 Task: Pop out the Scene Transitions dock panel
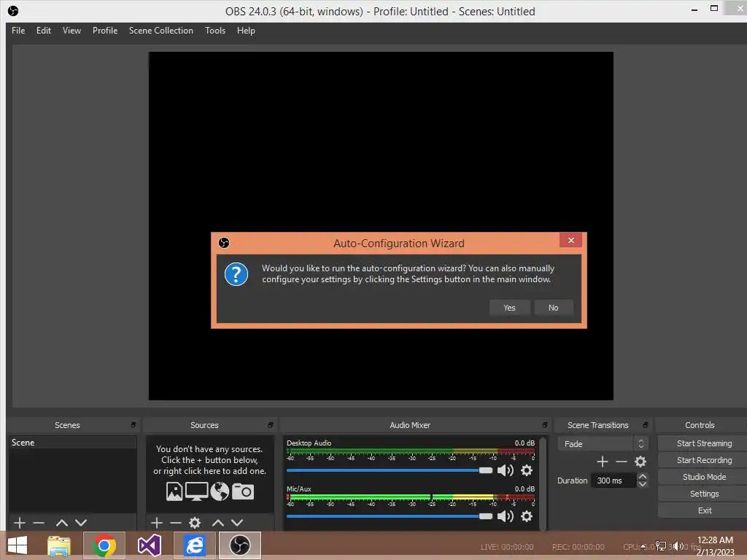tap(646, 425)
